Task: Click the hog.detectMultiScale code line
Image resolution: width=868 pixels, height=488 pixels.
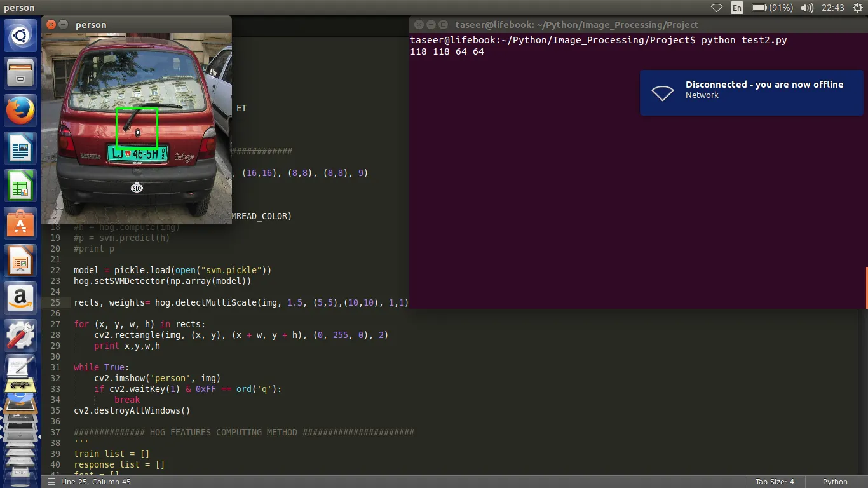Action: [241, 302]
